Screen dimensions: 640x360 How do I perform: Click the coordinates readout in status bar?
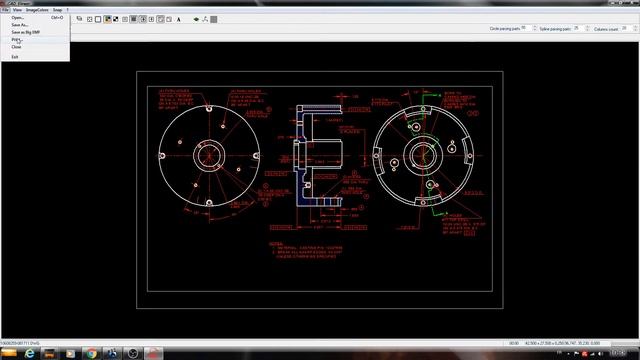[562, 343]
